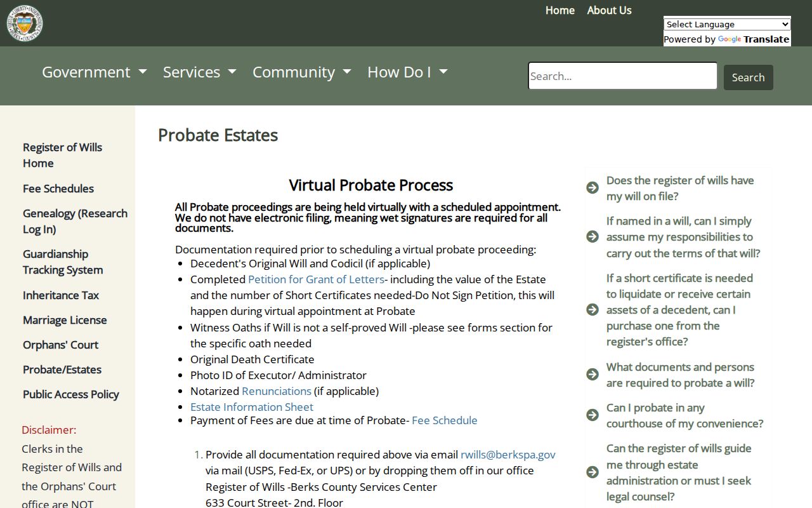Click the Probate Estates page heading

pos(218,135)
